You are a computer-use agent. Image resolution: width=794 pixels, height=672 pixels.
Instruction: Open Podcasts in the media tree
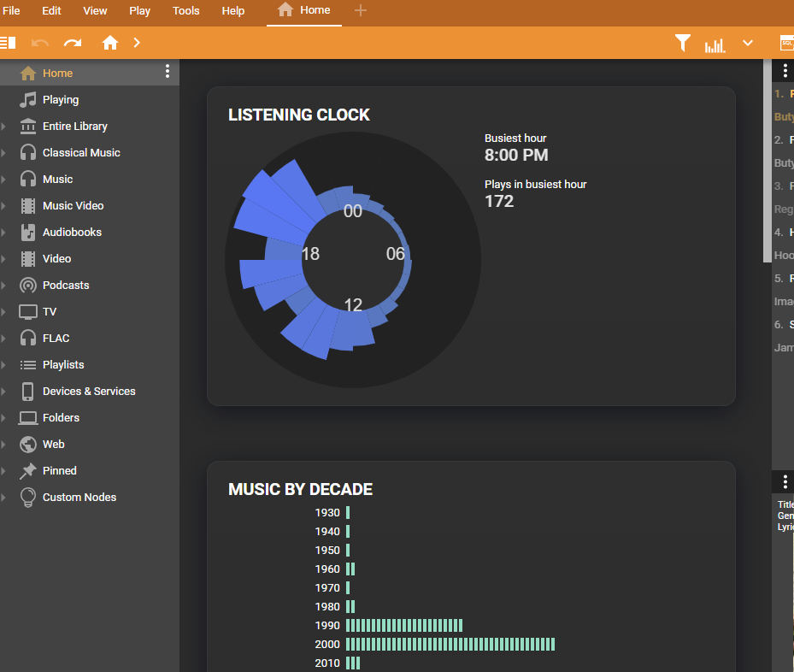click(66, 285)
